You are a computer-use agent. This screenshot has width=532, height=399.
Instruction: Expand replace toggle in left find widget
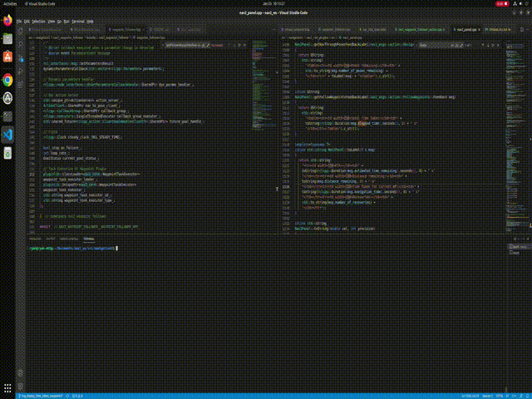[163, 45]
